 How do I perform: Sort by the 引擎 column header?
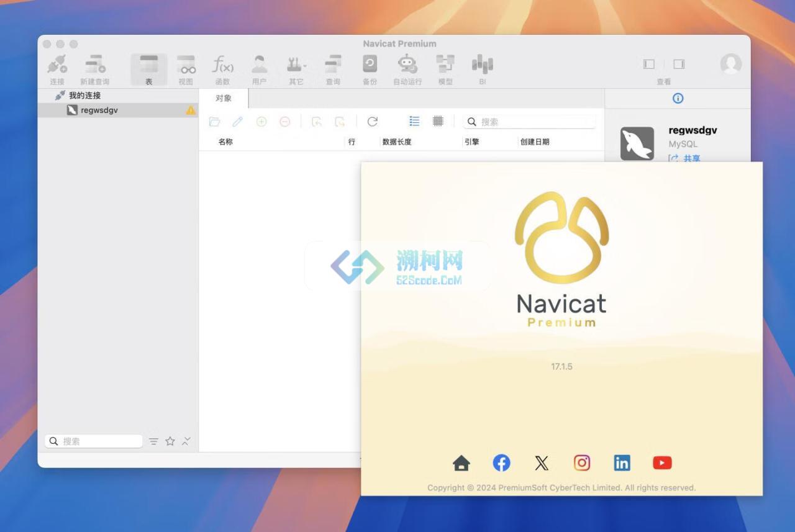[x=471, y=142]
